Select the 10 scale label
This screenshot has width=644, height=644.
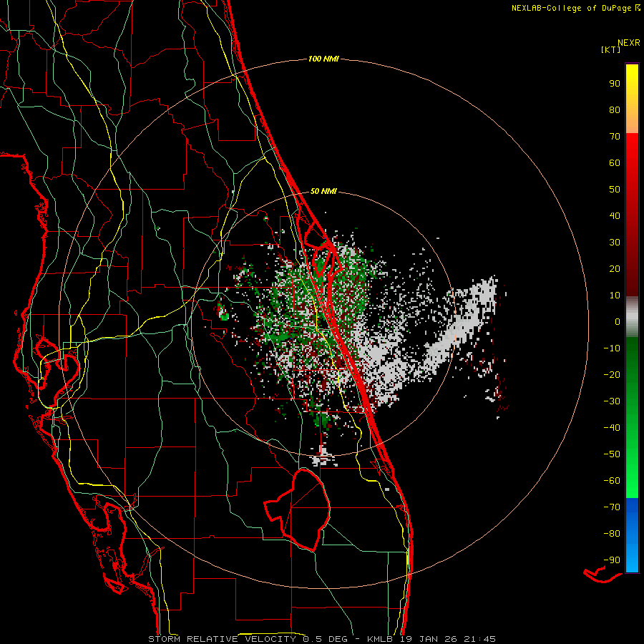coord(615,296)
